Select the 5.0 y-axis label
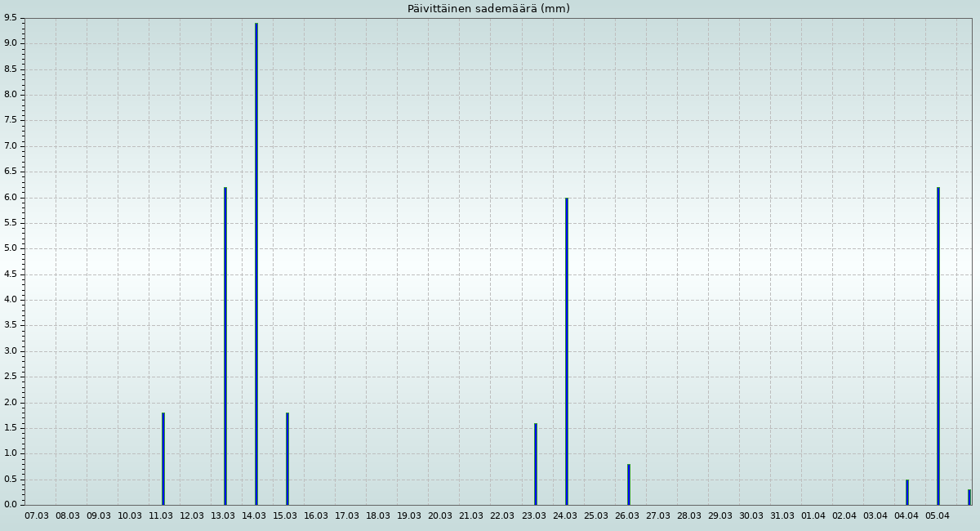980x531 pixels. (x=10, y=248)
